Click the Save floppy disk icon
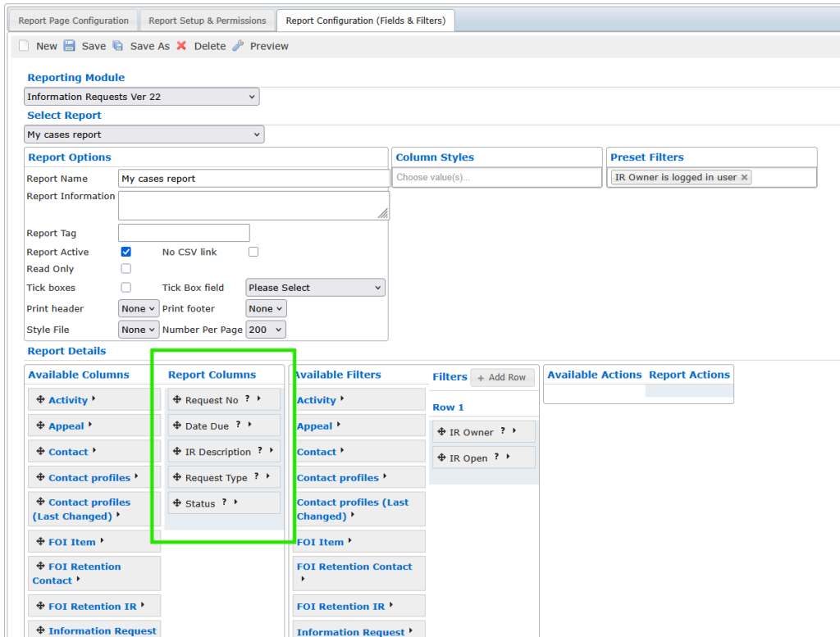The height and width of the screenshot is (637, 840). [x=70, y=46]
